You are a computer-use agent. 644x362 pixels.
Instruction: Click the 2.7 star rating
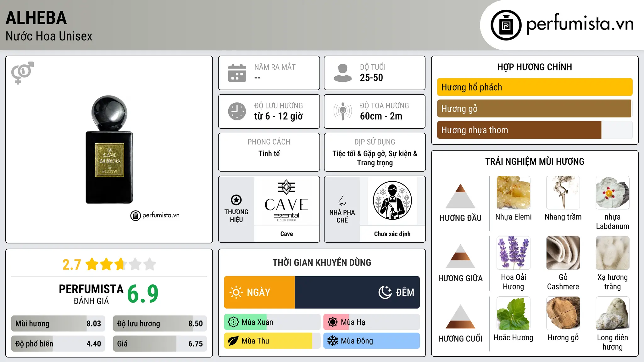click(109, 264)
